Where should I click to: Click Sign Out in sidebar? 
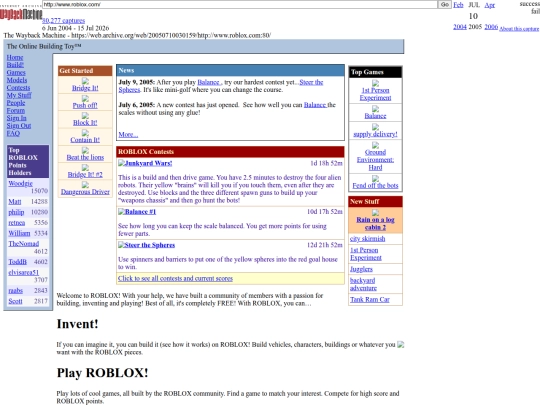19,126
